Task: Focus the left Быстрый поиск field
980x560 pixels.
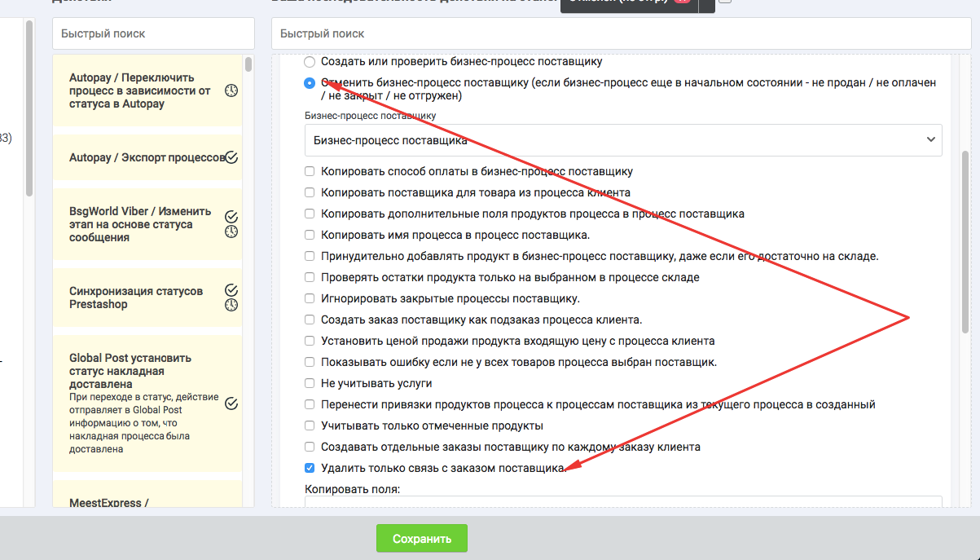Action: pos(153,33)
